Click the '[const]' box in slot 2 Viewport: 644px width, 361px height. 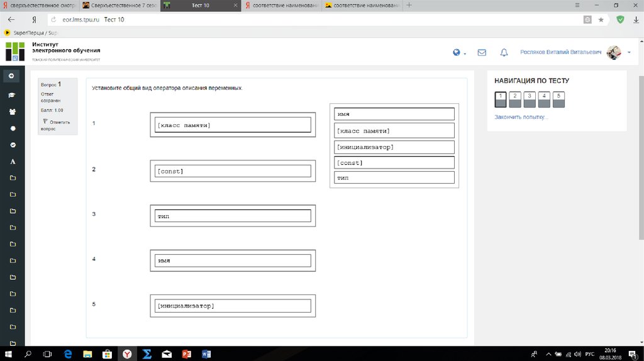point(233,171)
